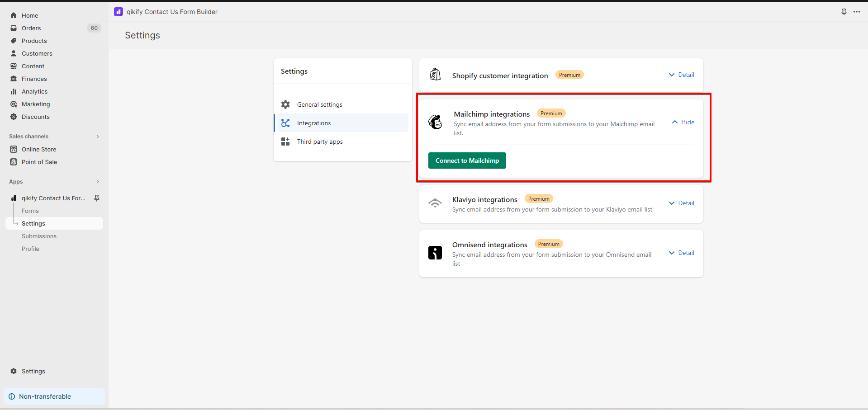Click the Point of Sale icon

click(14, 162)
